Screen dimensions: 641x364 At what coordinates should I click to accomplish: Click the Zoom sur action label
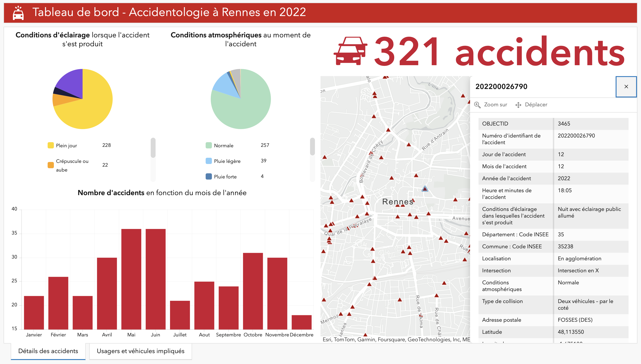[495, 105]
